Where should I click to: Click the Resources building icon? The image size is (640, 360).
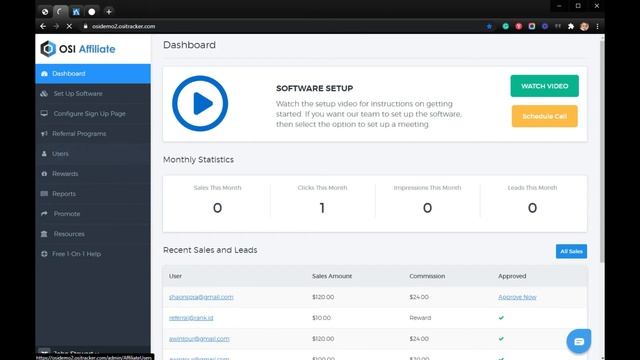coord(44,234)
